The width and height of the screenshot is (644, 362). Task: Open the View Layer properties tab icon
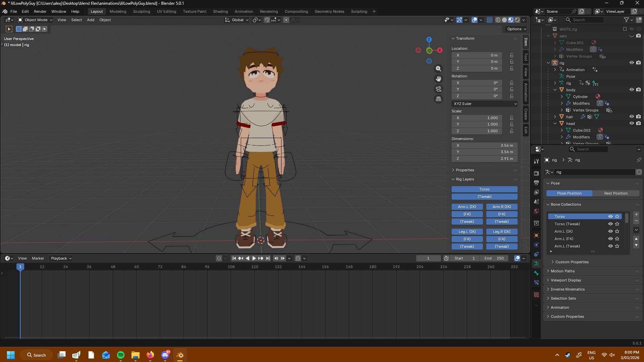tap(536, 192)
